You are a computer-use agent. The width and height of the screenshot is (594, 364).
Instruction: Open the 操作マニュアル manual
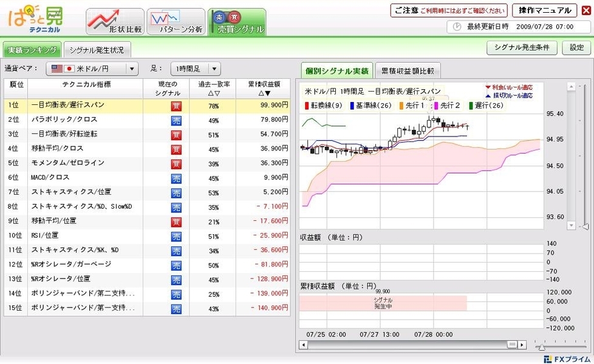[544, 10]
